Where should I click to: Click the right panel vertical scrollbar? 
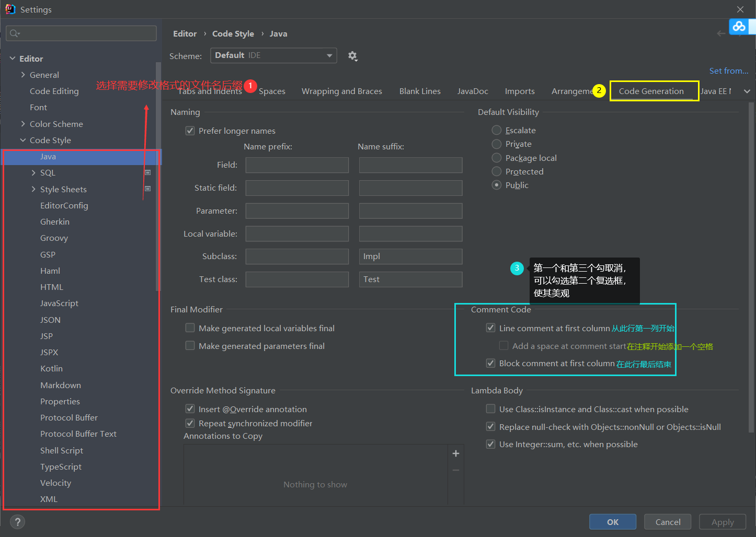(x=752, y=266)
